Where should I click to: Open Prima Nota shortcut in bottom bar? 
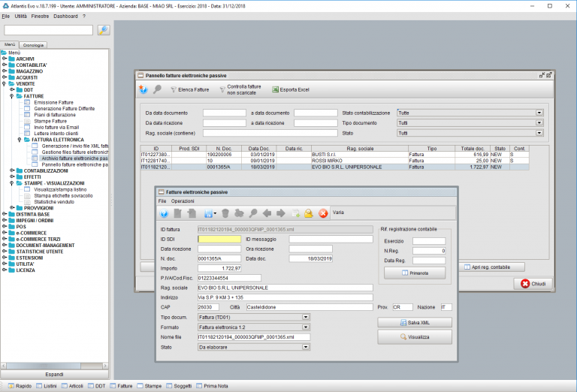[x=212, y=386]
